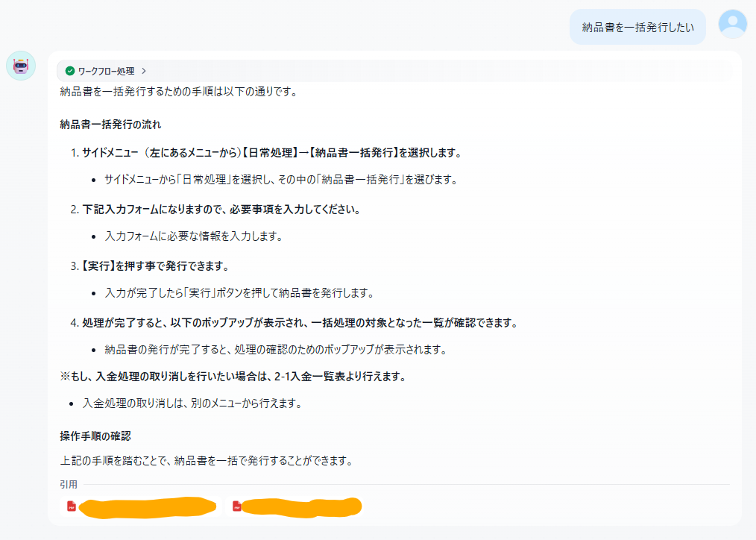Click the note ※もし、入金処理の取り消し
Image resolution: width=756 pixels, height=540 pixels.
(x=233, y=377)
